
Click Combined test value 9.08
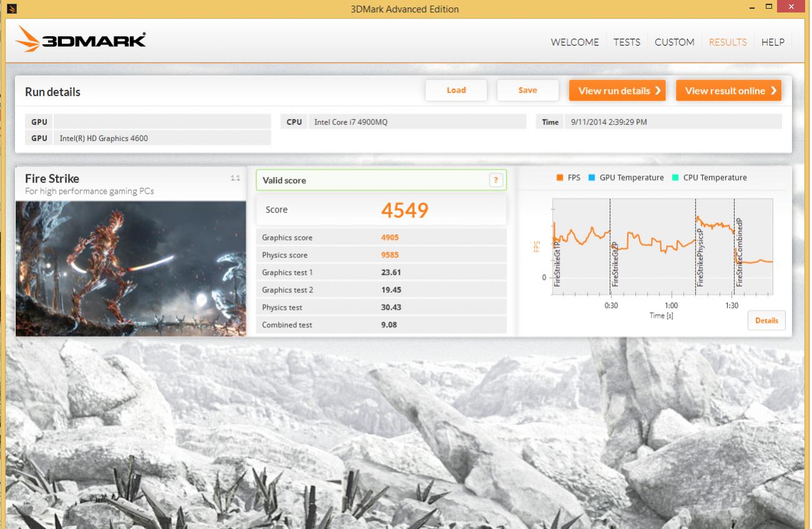(x=389, y=325)
